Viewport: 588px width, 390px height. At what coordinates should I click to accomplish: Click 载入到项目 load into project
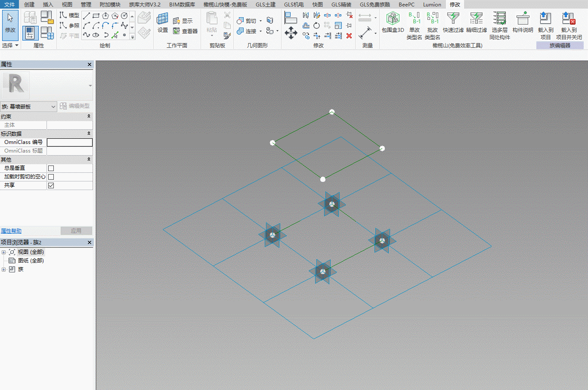545,26
